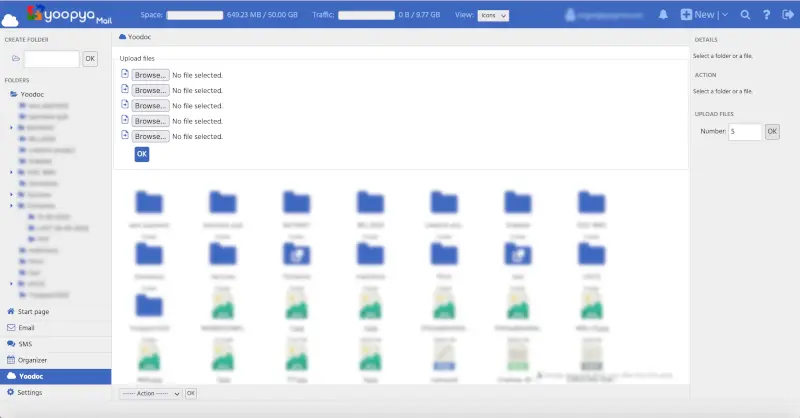Open the View mode dropdown
Image resolution: width=800 pixels, height=418 pixels.
494,16
